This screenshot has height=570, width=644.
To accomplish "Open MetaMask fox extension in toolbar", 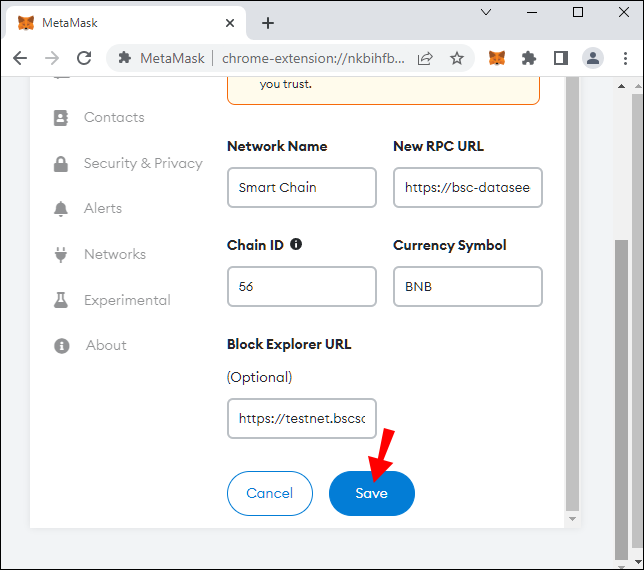I will coord(497,58).
